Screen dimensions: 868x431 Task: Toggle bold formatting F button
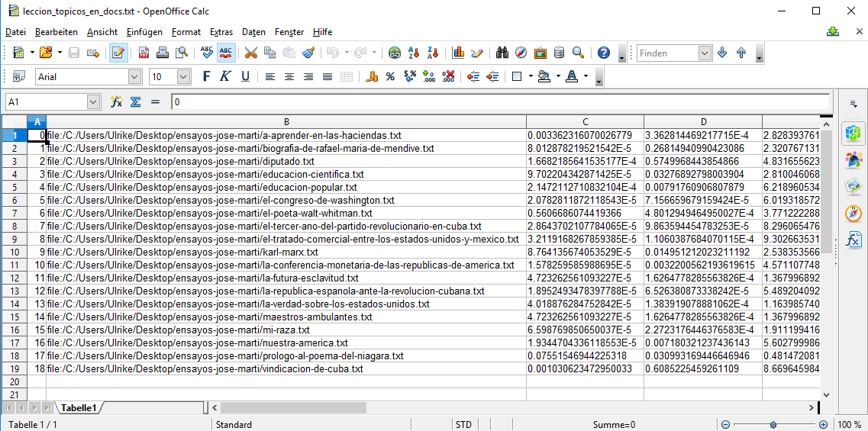[x=206, y=76]
